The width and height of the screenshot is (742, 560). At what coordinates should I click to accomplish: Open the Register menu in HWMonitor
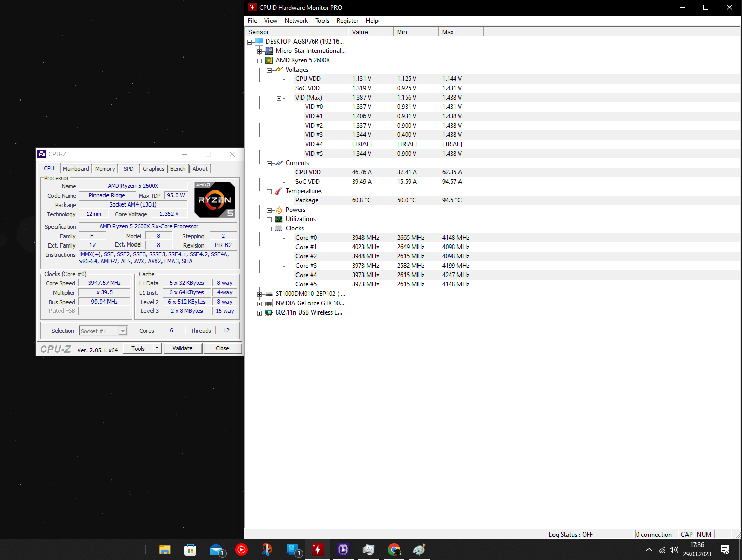pyautogui.click(x=347, y=21)
